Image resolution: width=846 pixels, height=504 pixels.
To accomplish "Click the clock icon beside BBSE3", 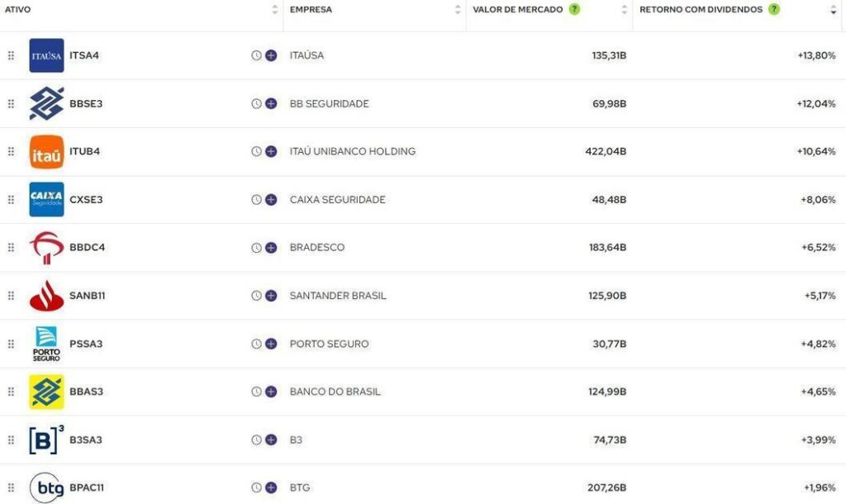I will (x=256, y=104).
